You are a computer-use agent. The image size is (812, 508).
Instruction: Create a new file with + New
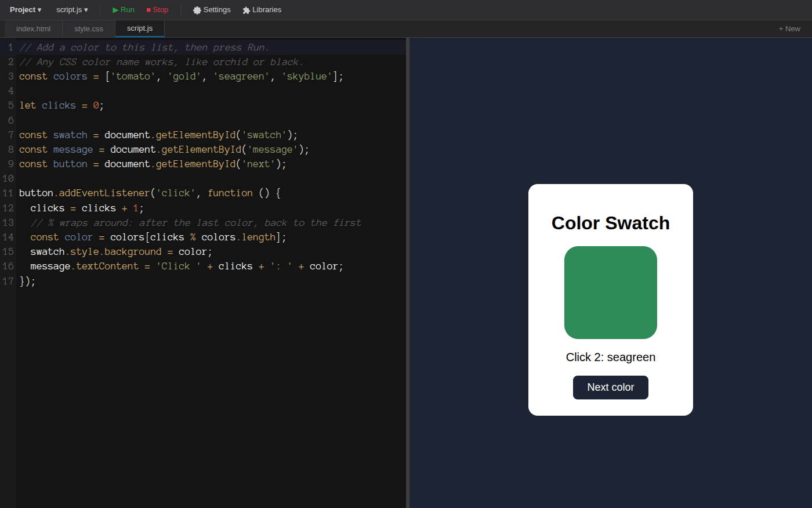tap(789, 29)
